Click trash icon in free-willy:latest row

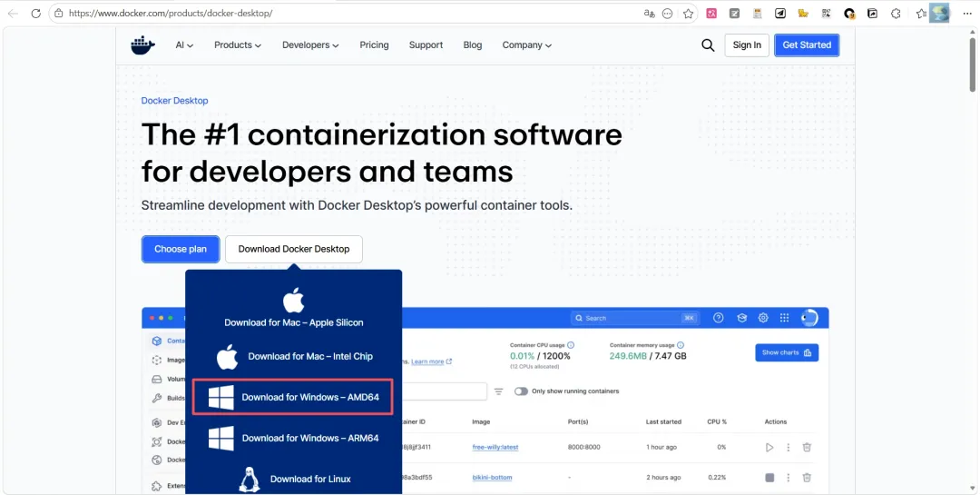[807, 448]
